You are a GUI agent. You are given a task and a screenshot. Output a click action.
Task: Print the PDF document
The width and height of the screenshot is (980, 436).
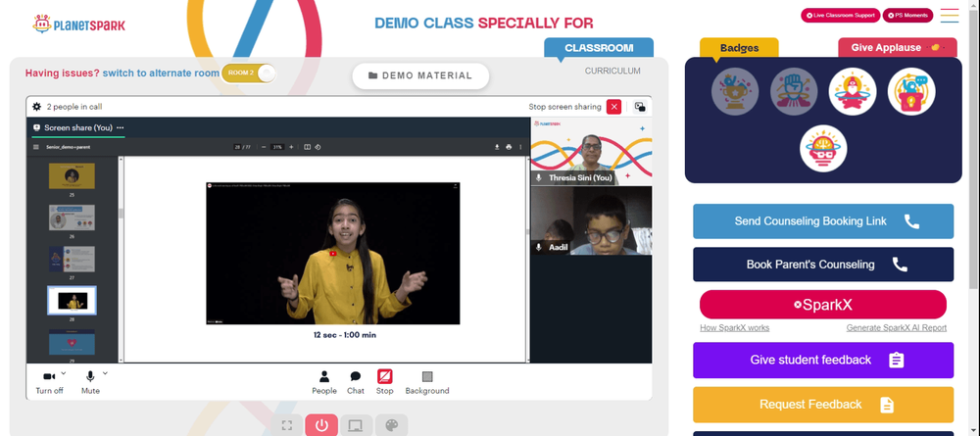[509, 147]
